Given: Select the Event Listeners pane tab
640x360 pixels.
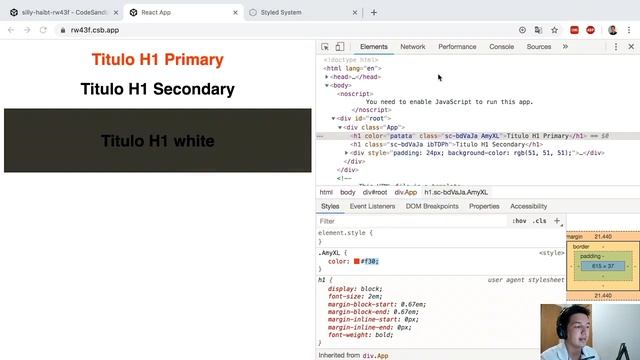Looking at the screenshot, I should (x=372, y=206).
